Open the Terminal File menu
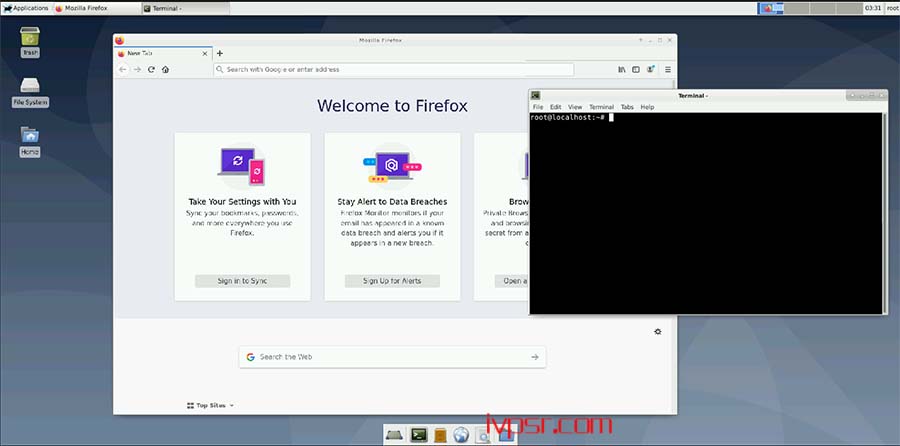Screen dimensions: 900x446 538,107
